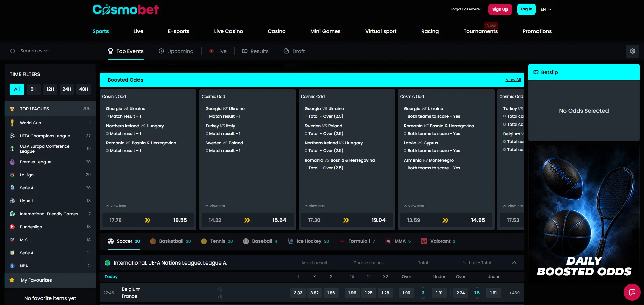Collapse the 13.59 boosted odds card via View less
The height and width of the screenshot is (305, 644).
(x=414, y=206)
